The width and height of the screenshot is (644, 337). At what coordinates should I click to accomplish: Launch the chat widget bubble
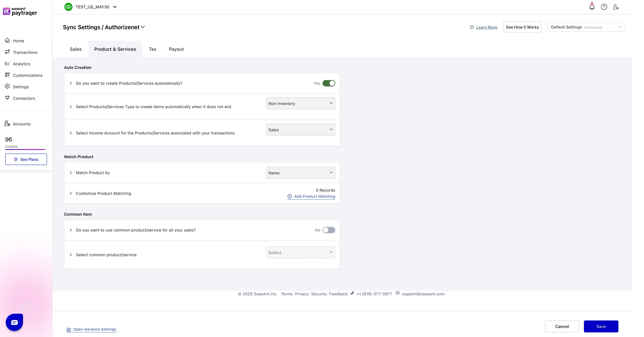pyautogui.click(x=14, y=322)
